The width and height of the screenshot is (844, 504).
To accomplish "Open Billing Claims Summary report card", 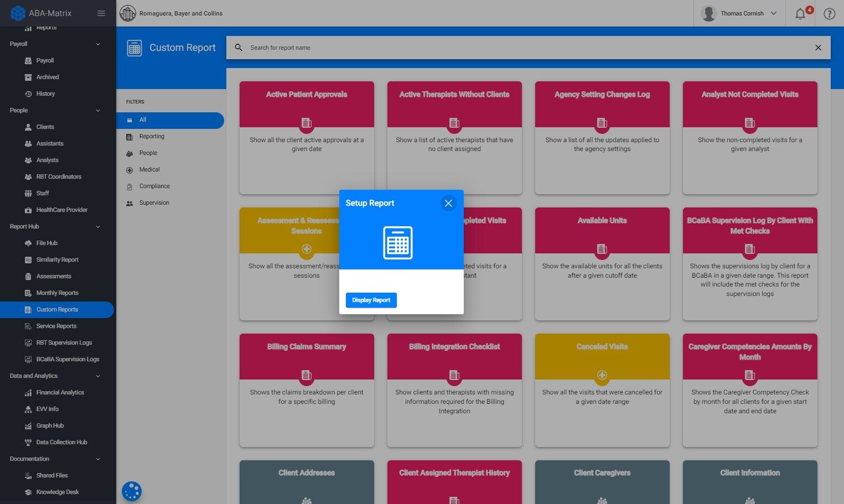I will tap(307, 390).
